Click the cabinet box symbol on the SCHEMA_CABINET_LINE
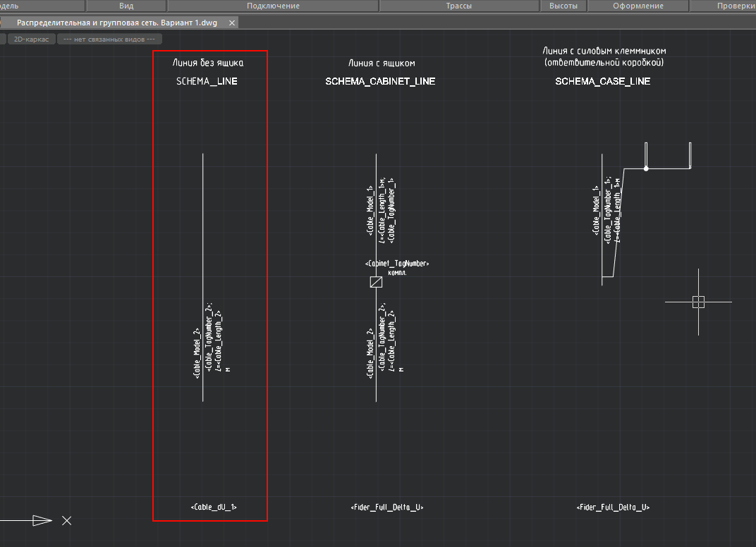 pyautogui.click(x=376, y=282)
